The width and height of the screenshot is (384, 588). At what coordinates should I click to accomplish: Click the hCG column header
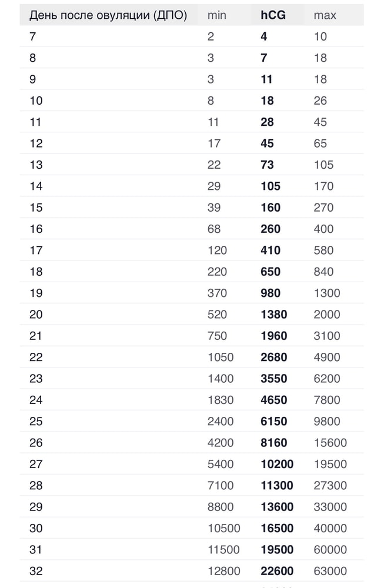(x=273, y=15)
